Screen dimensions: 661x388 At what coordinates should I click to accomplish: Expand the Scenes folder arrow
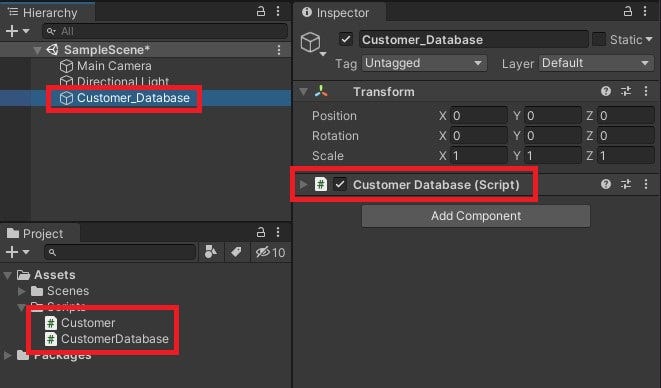click(x=22, y=291)
